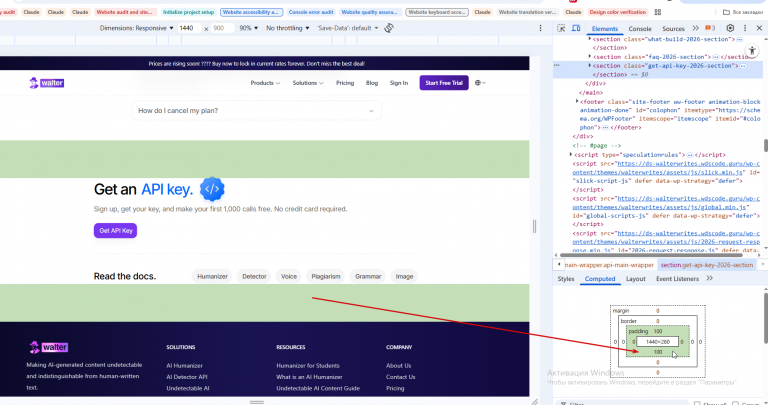Toggle the device toolbar icon in DevTools
This screenshot has height=405, width=768.
(x=576, y=28)
